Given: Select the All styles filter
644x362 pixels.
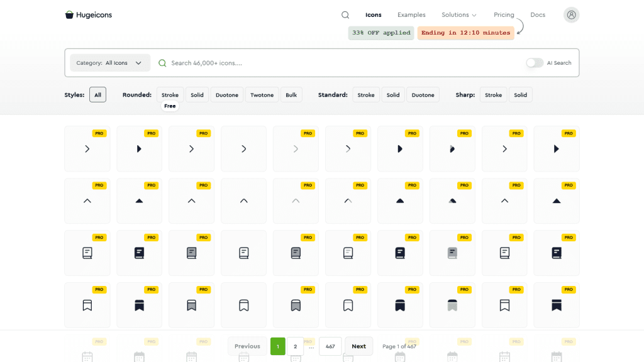Looking at the screenshot, I should 97,94.
